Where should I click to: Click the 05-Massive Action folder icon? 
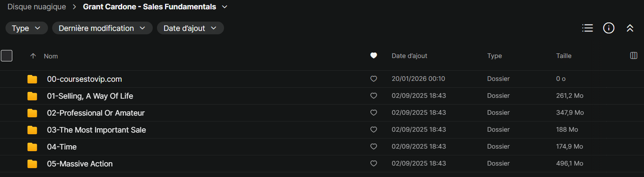pos(32,164)
